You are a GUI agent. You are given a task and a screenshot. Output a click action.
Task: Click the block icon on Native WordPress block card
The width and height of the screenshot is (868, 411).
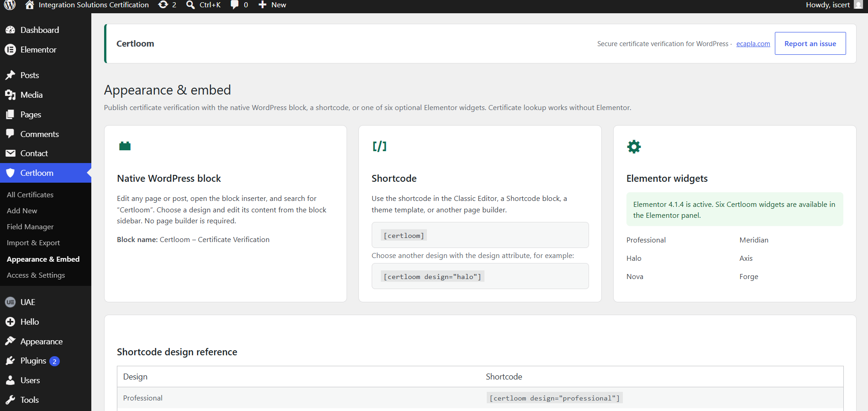click(125, 146)
